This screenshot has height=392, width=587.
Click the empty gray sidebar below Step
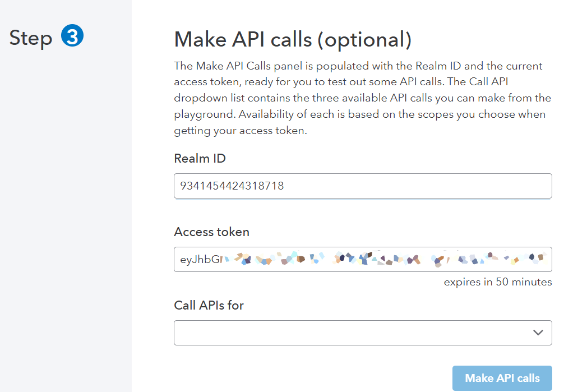click(x=66, y=224)
